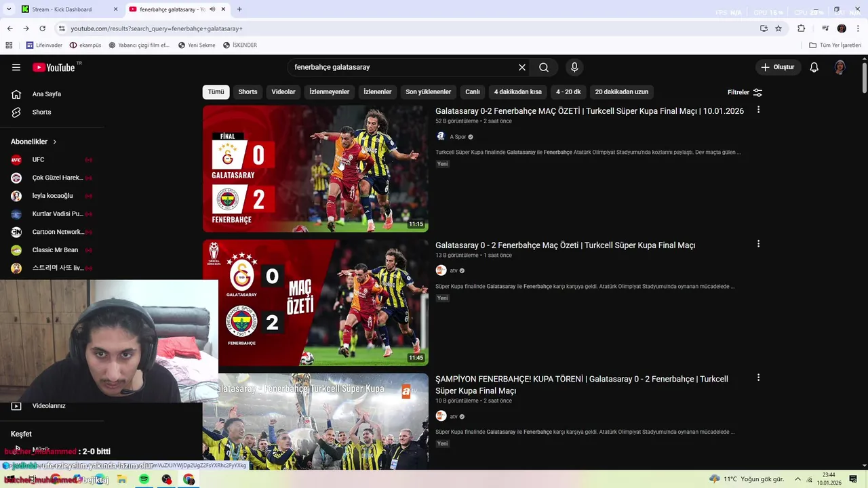Screen dimensions: 868x488
Task: Open the Chrome profile avatar in the toolbar
Action: [842, 28]
